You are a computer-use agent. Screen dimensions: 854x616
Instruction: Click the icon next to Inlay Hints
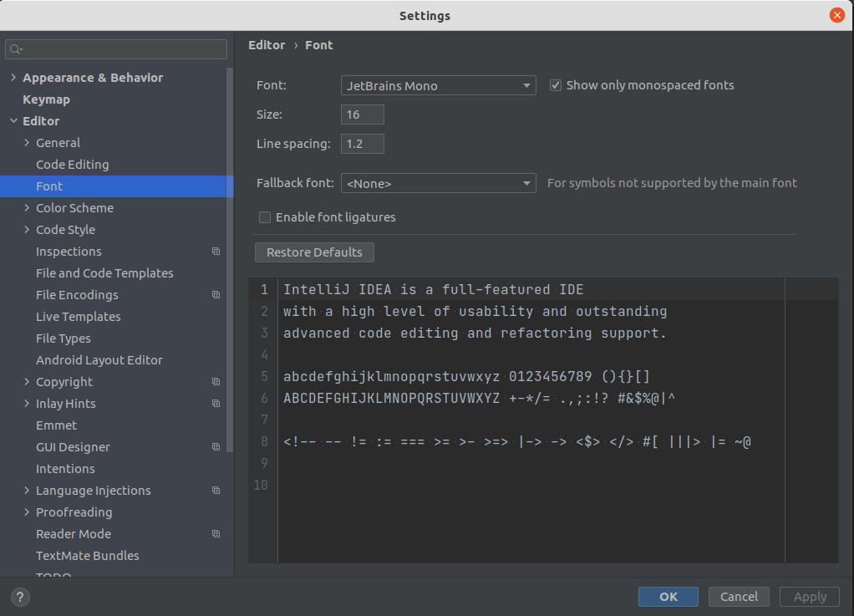216,404
